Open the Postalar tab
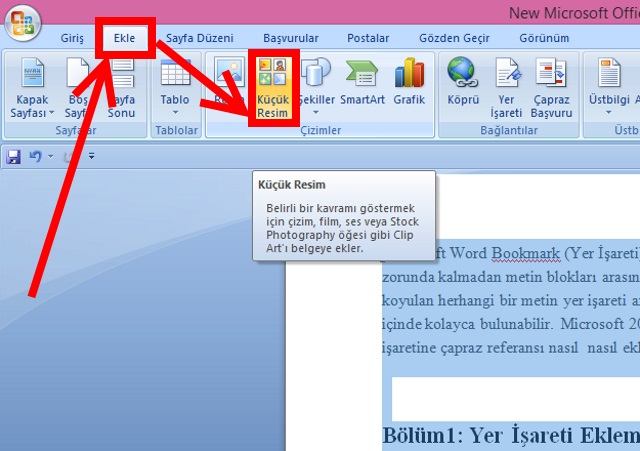This screenshot has width=640, height=451. point(368,38)
